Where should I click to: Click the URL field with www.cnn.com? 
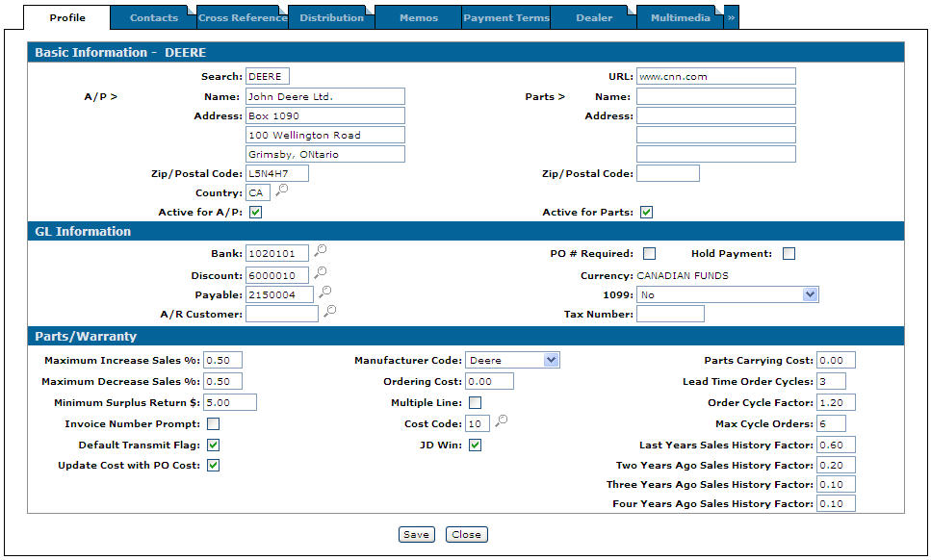click(716, 77)
